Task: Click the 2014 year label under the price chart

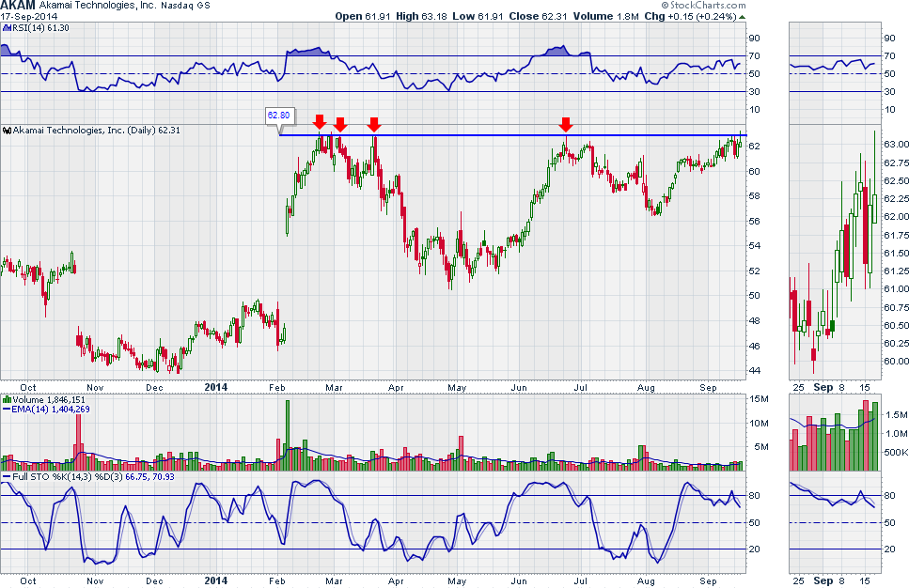Action: 216,387
